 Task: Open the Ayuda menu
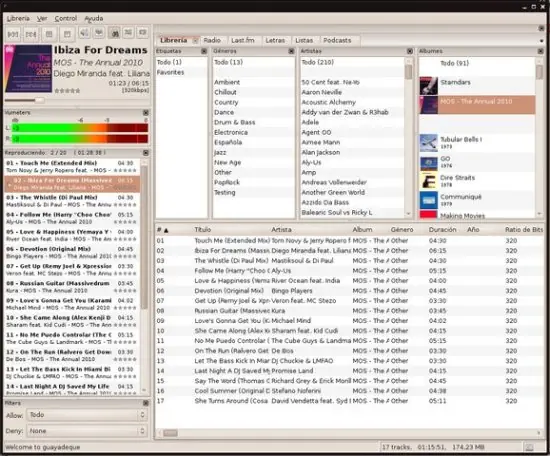click(x=94, y=18)
